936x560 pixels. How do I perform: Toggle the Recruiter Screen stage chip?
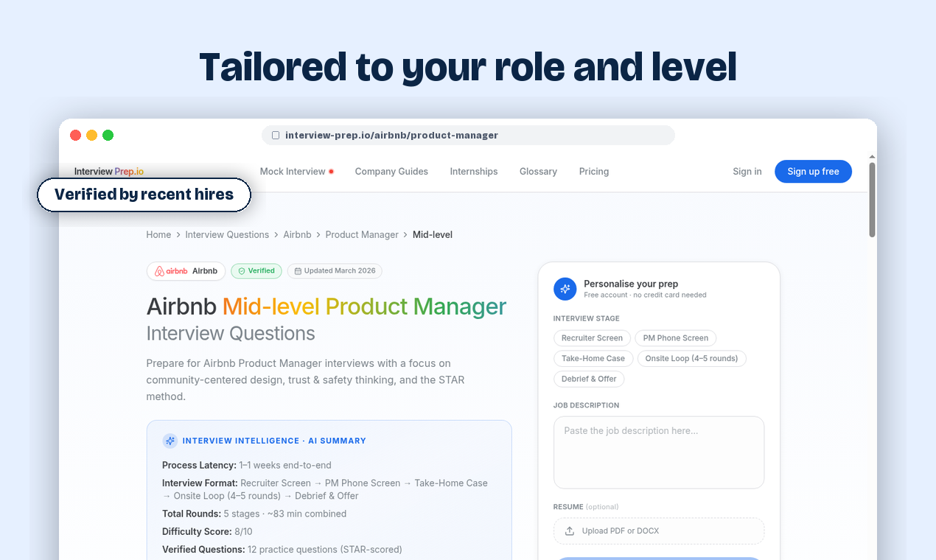click(x=592, y=337)
